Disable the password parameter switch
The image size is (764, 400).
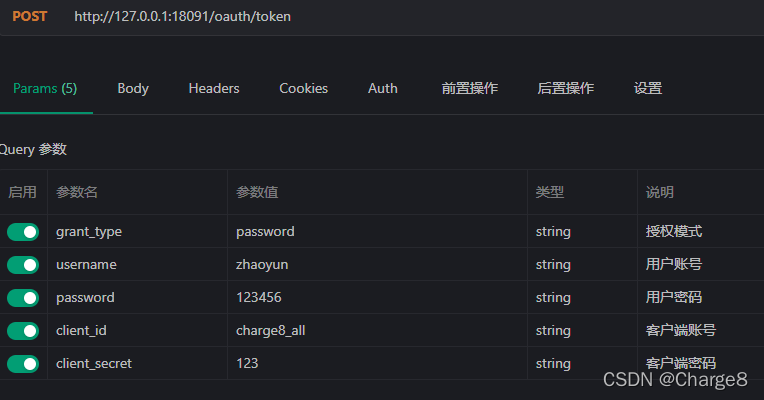23,298
